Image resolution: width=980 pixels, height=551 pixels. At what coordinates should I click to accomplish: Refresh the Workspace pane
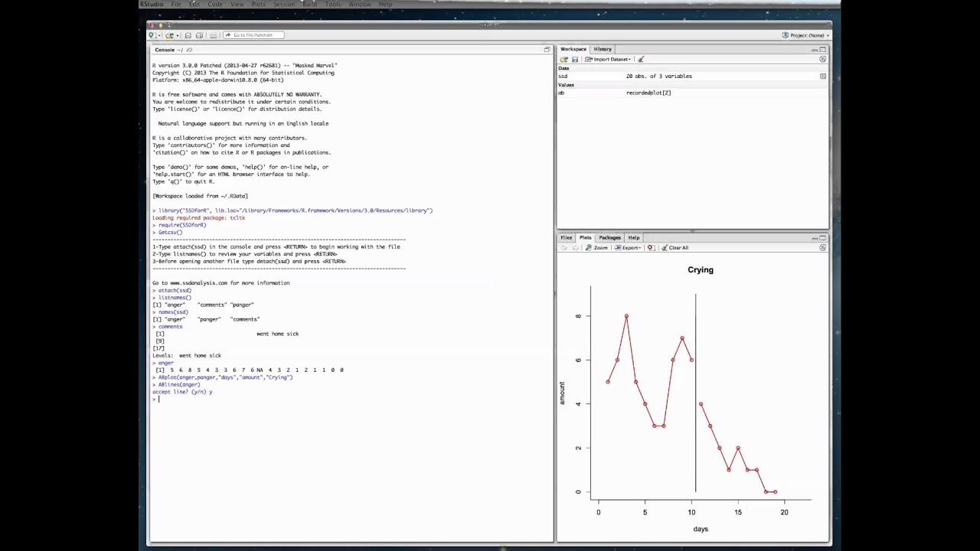click(823, 60)
